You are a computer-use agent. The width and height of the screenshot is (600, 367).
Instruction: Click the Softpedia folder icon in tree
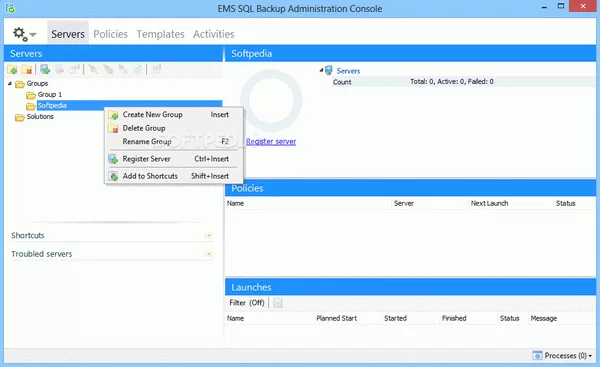point(31,106)
